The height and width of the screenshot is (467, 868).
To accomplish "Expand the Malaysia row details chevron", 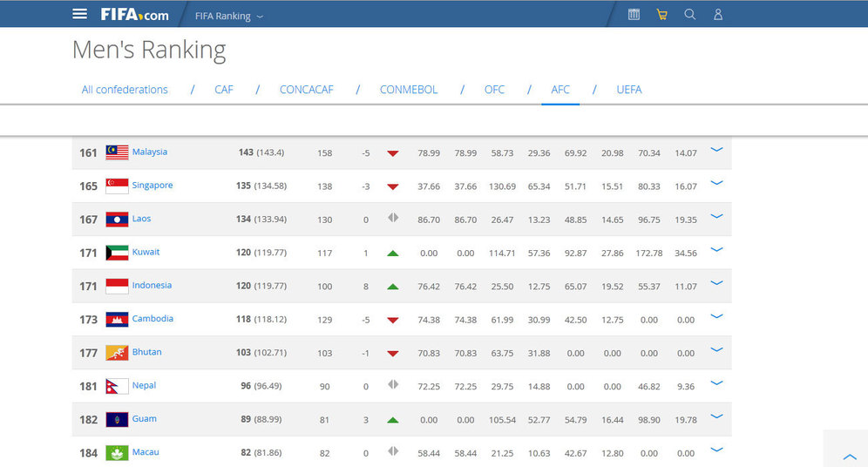I will point(716,150).
